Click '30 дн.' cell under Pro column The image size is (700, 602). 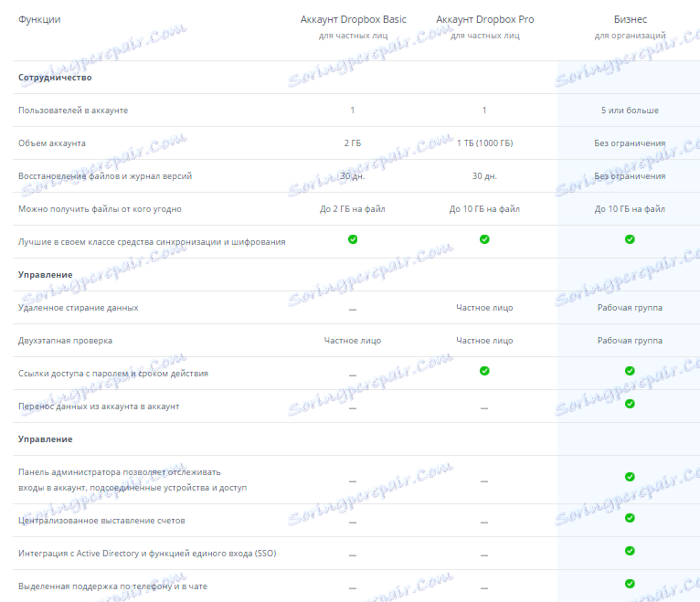(x=484, y=176)
